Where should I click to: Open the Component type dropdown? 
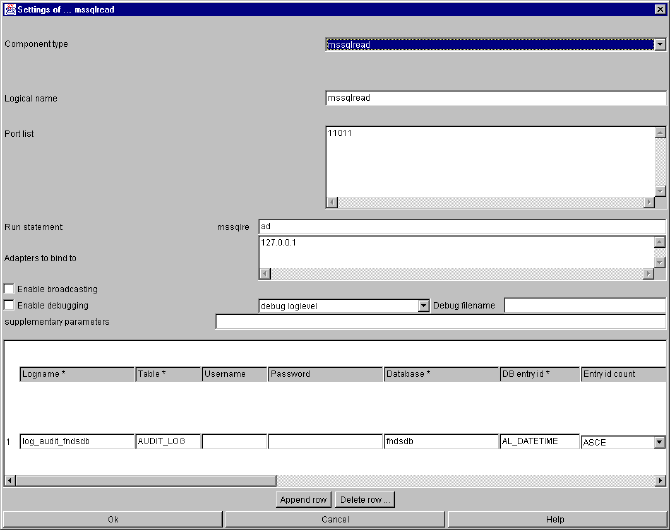[x=660, y=44]
